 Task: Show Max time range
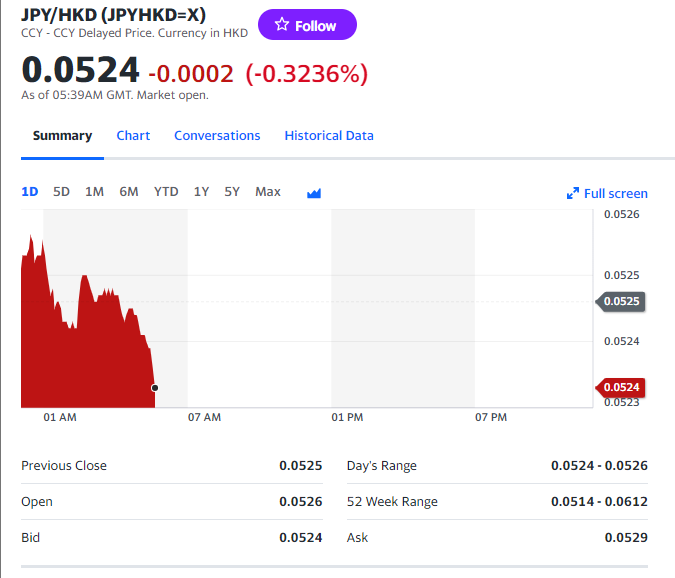268,192
